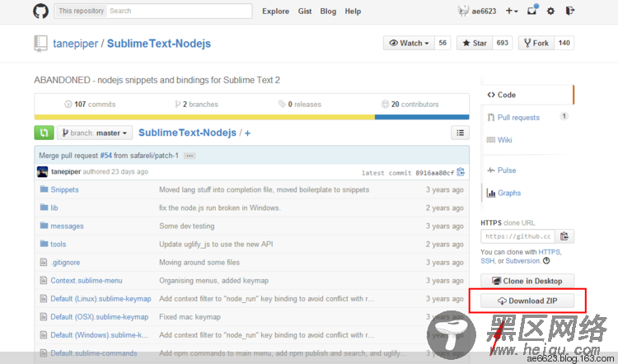Click the SublimeText-Nodejs breadcrumb path link
Screen dimensions: 618x364
[x=187, y=133]
